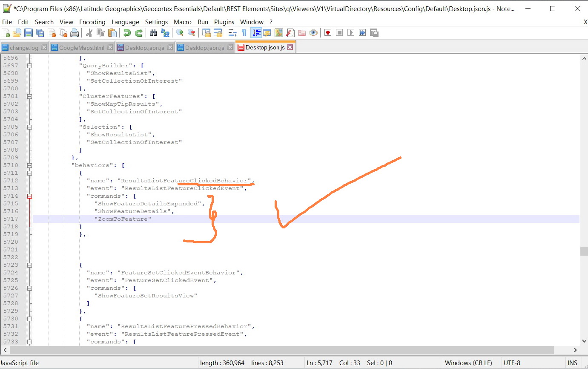Click the Synchronize Horizontal Scrolling icon
Image resolution: width=588 pixels, height=369 pixels.
(218, 33)
